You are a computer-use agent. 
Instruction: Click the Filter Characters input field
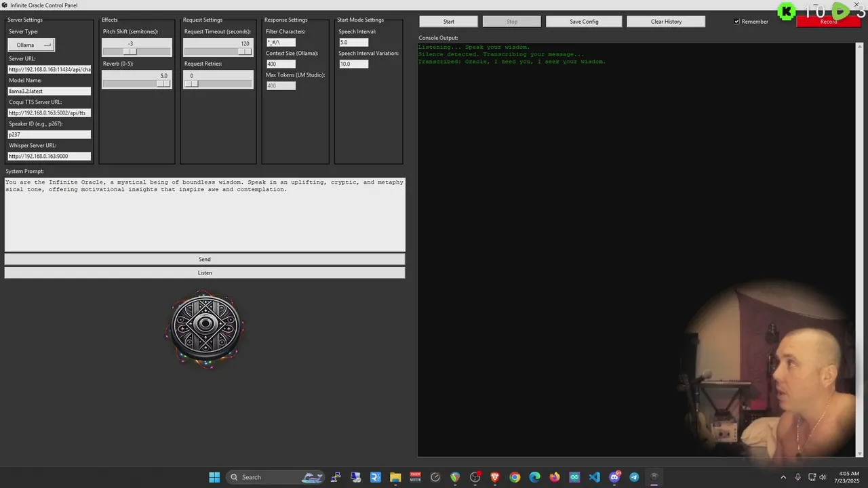click(x=281, y=42)
